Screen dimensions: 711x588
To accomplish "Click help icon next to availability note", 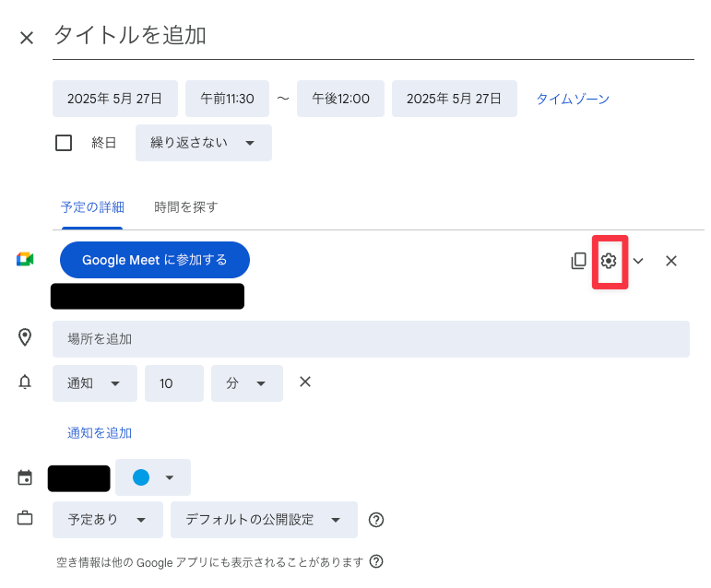I will (x=376, y=561).
